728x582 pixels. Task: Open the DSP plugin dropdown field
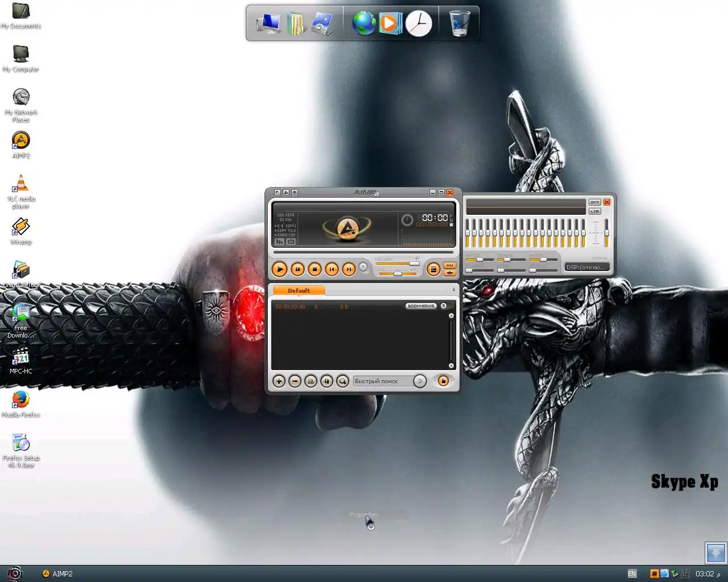(x=587, y=267)
